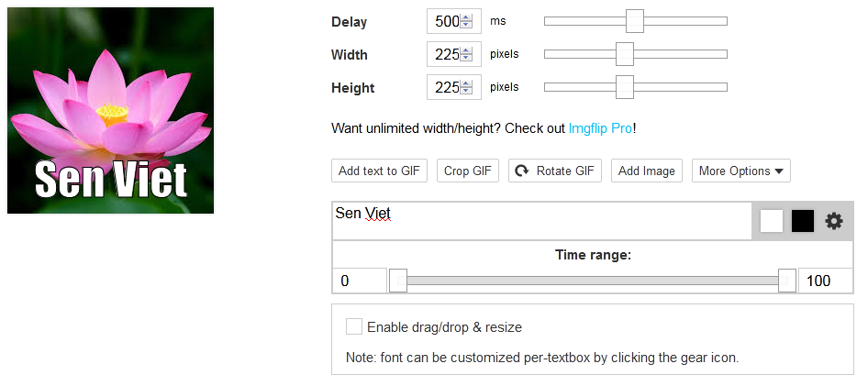Pick the black outline color swatch

(x=803, y=221)
